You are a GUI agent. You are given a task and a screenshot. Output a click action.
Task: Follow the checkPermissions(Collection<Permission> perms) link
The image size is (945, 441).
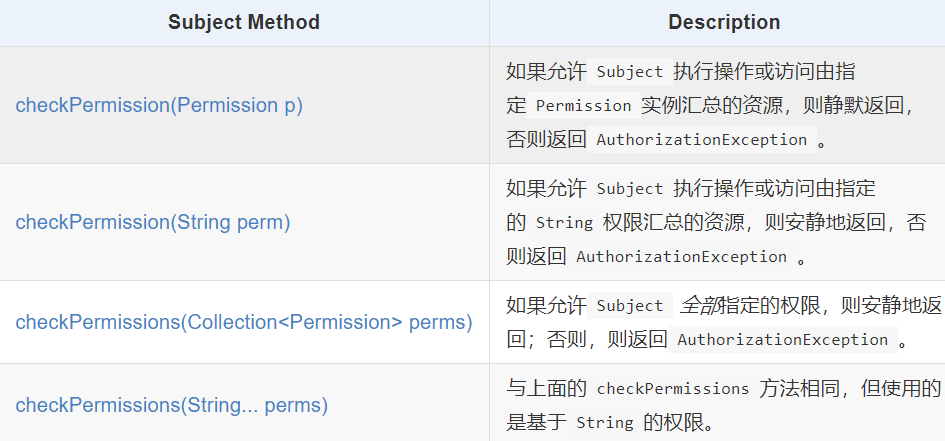(x=244, y=322)
